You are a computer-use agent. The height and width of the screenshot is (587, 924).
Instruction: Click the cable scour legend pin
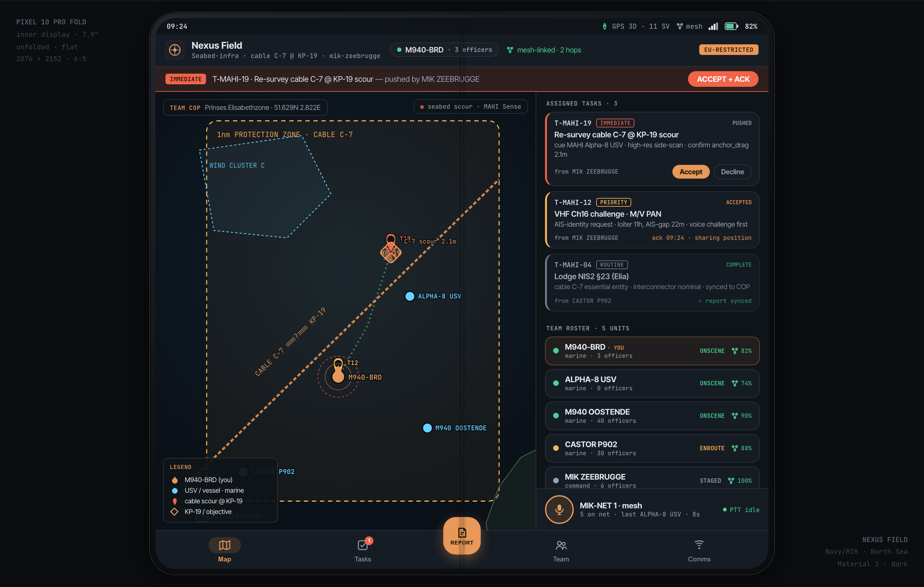[174, 501]
